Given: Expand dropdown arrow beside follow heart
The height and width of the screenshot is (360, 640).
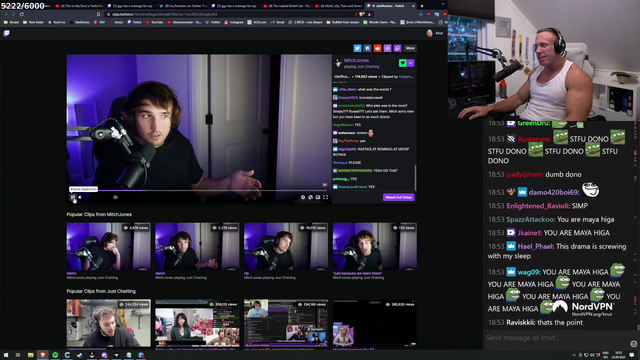Looking at the screenshot, I should [x=411, y=63].
